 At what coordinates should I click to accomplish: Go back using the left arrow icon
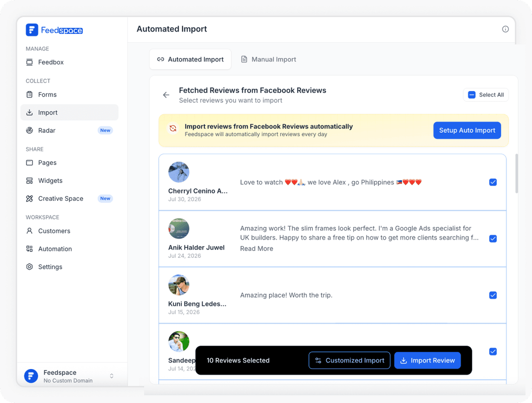coord(166,95)
